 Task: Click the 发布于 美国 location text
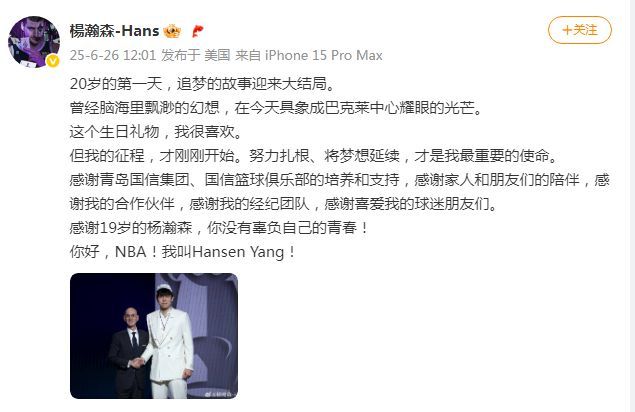pyautogui.click(x=196, y=55)
